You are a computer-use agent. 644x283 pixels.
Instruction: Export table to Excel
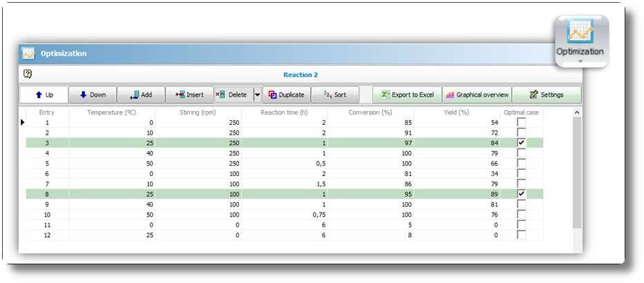(407, 95)
